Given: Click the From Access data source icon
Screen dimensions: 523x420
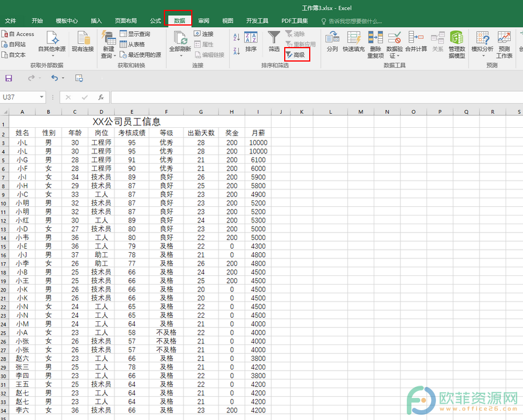Looking at the screenshot, I should [17, 34].
